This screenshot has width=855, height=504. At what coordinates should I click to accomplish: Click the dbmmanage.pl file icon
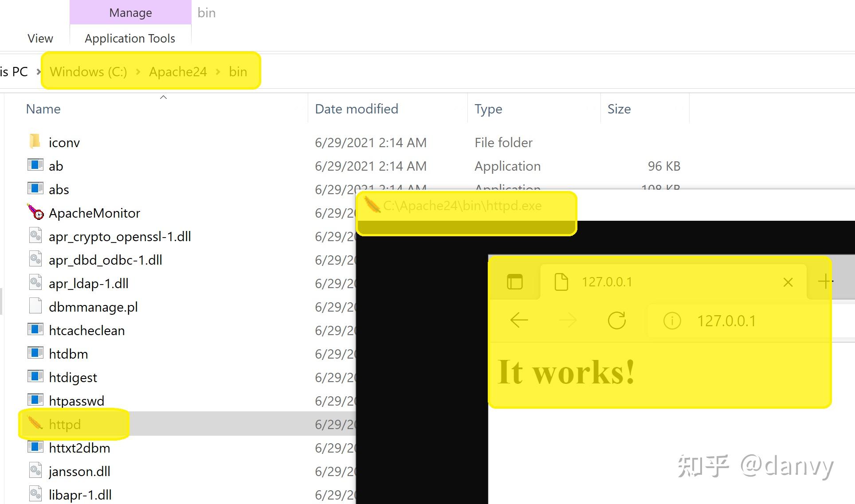[35, 306]
